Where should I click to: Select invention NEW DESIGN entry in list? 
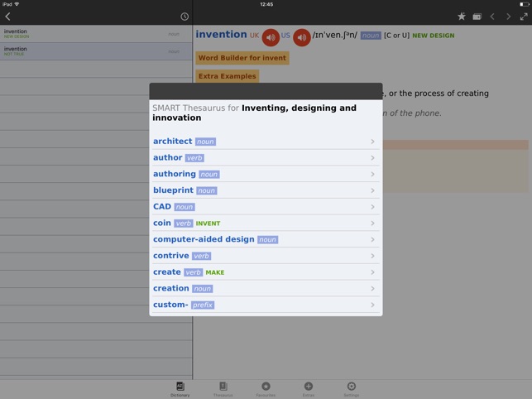click(x=96, y=34)
